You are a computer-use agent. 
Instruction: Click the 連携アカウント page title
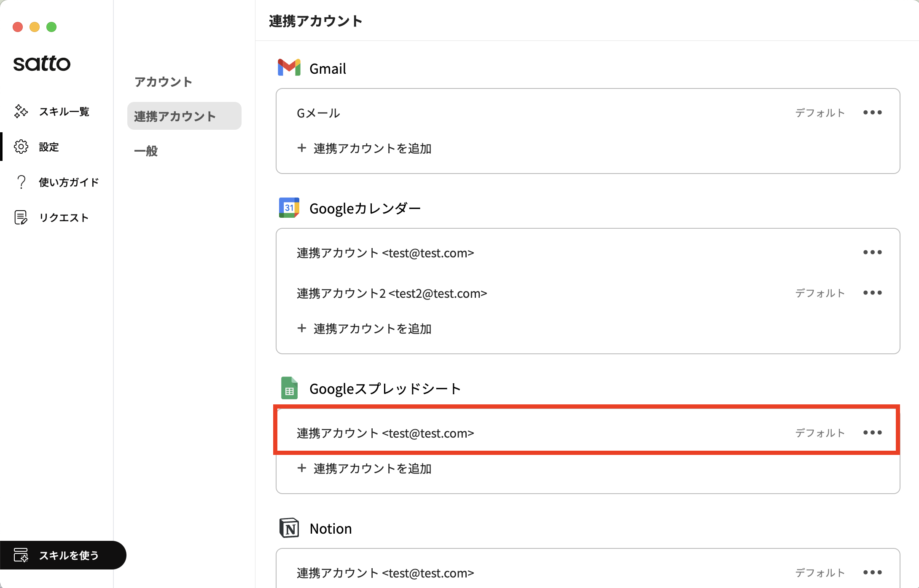click(x=315, y=21)
